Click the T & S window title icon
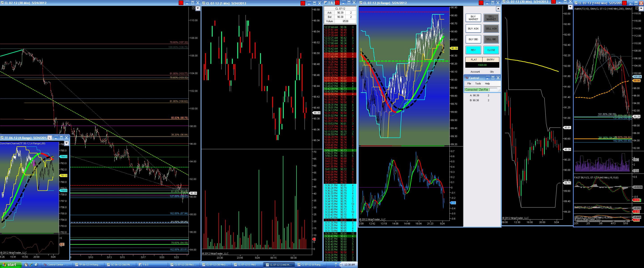Image resolution: width=644 pixels, height=268 pixels. tap(326, 3)
